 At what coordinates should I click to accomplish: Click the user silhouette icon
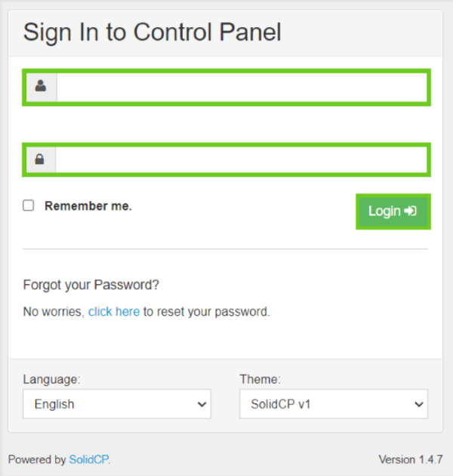click(x=41, y=87)
